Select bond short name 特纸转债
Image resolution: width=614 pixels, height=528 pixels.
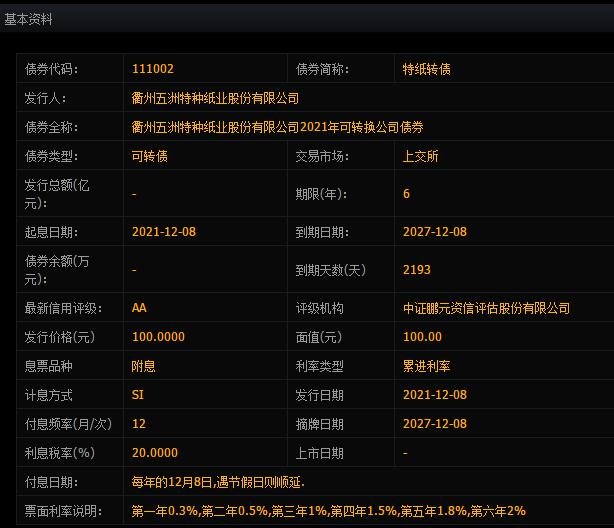click(x=426, y=69)
